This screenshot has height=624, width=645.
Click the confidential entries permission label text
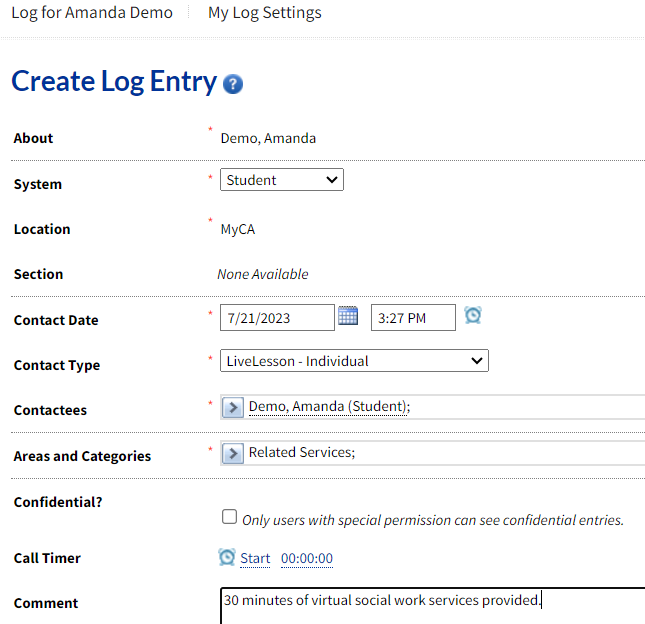pos(433,520)
